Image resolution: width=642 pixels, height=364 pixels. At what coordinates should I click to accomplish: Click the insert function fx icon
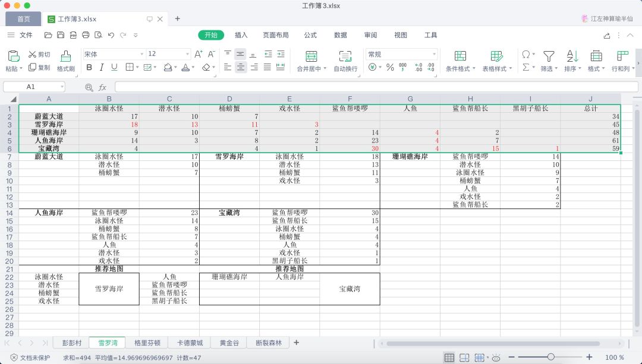tap(102, 87)
